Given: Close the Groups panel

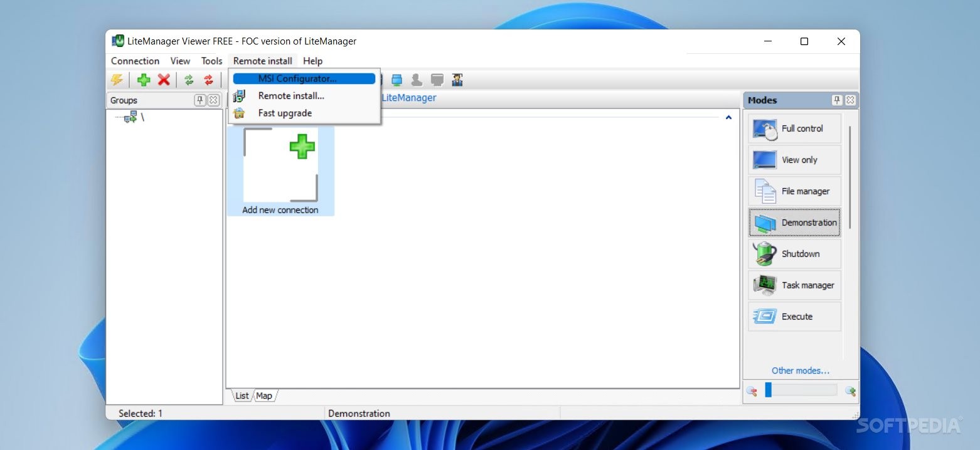Looking at the screenshot, I should click(213, 100).
